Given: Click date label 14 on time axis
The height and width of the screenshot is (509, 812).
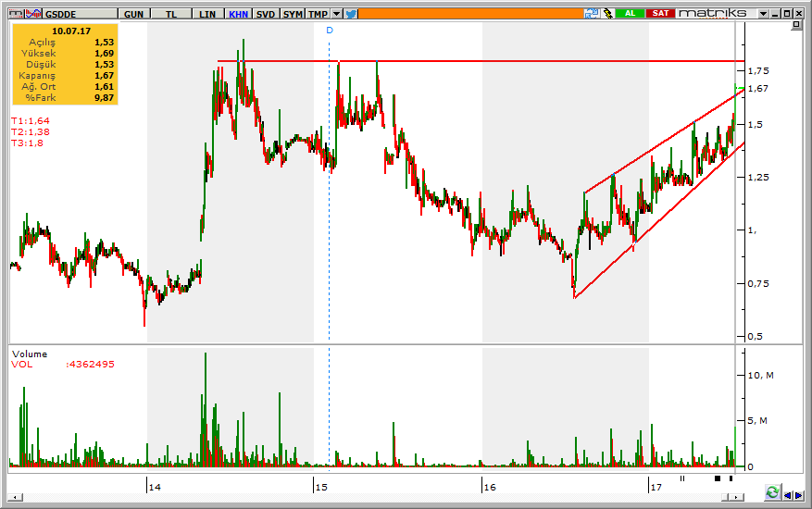Looking at the screenshot, I should tap(155, 488).
